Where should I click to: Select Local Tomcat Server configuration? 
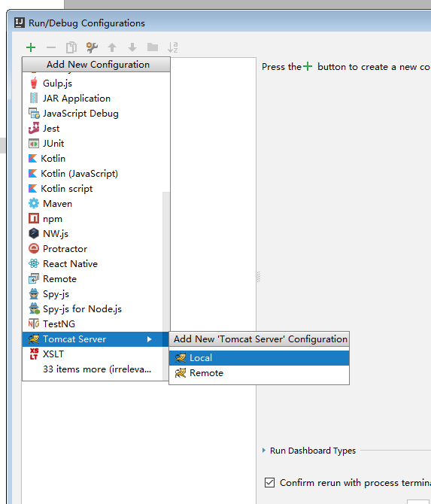click(259, 358)
